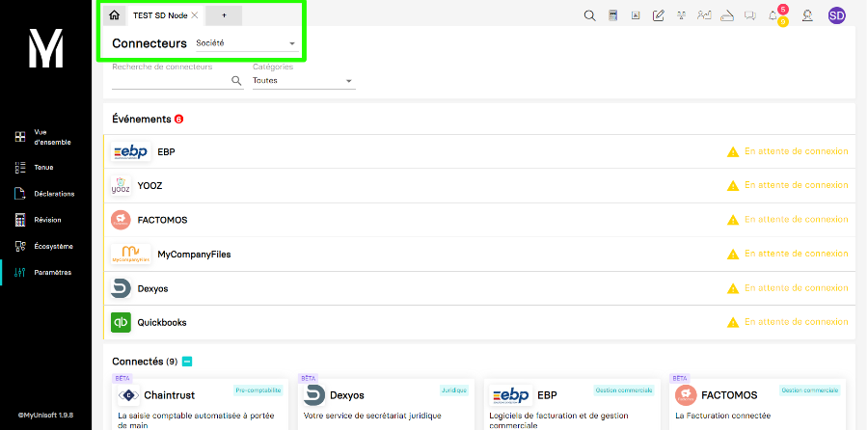Click the balance scale icon in top toolbar

pos(681,15)
